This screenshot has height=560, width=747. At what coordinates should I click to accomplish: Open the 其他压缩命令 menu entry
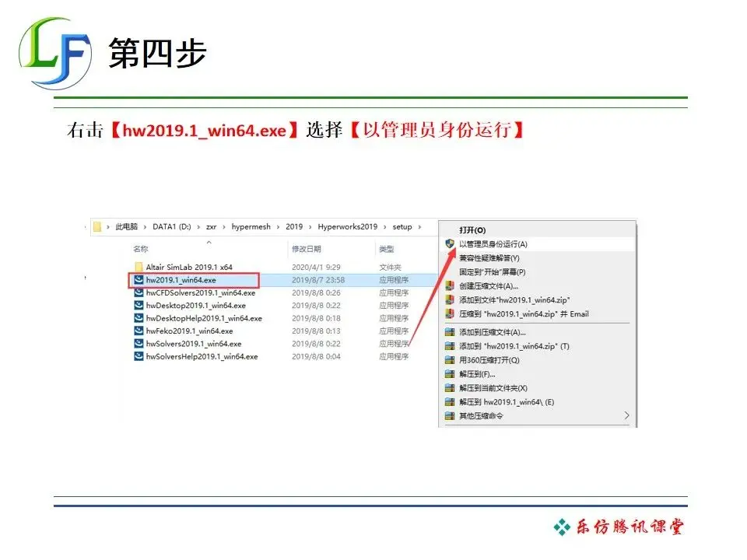pos(481,415)
